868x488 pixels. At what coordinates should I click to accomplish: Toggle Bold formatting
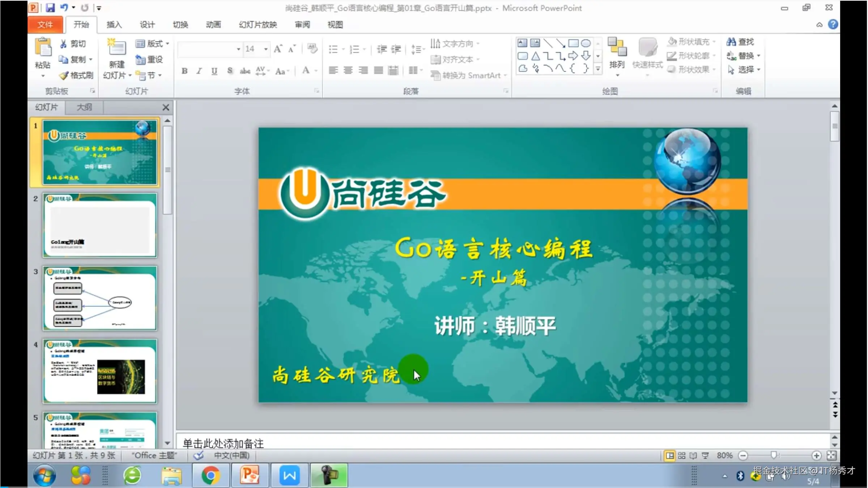point(184,71)
